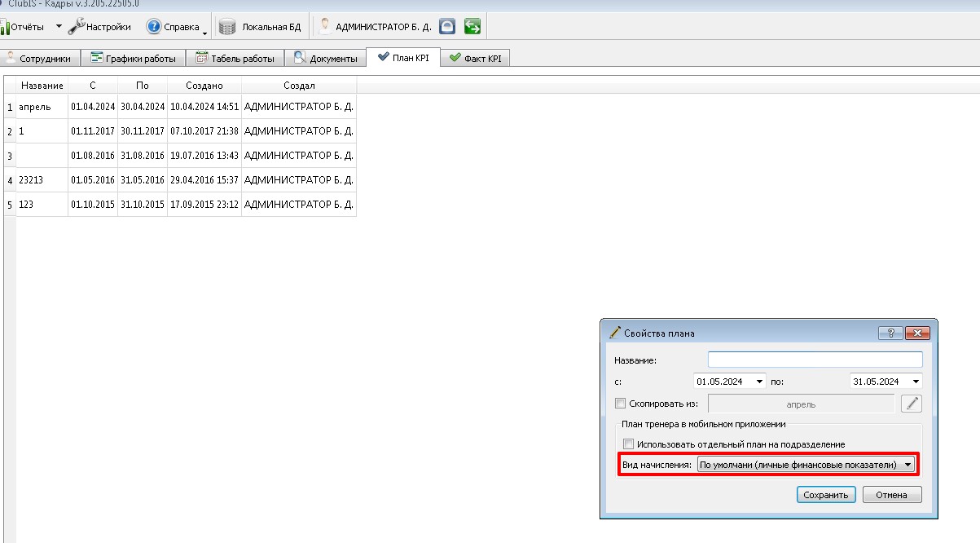
Task: Click the апрель copy source field
Action: coord(801,404)
